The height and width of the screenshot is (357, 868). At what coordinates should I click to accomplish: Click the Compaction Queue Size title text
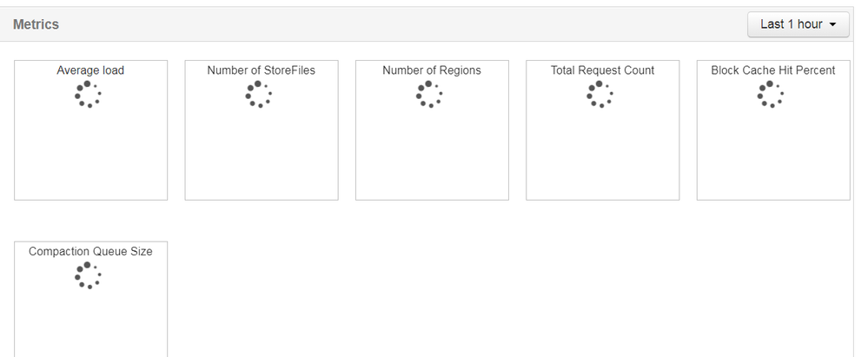pyautogui.click(x=90, y=252)
